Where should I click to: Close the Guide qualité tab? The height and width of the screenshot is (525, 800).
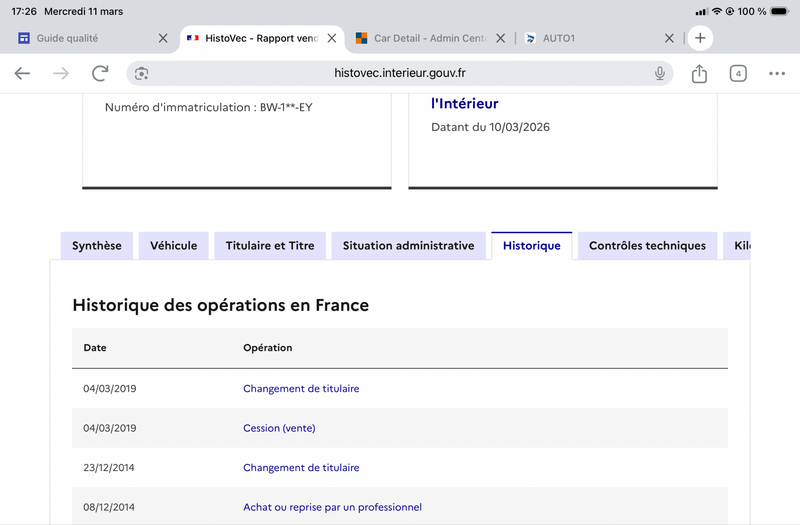(163, 38)
